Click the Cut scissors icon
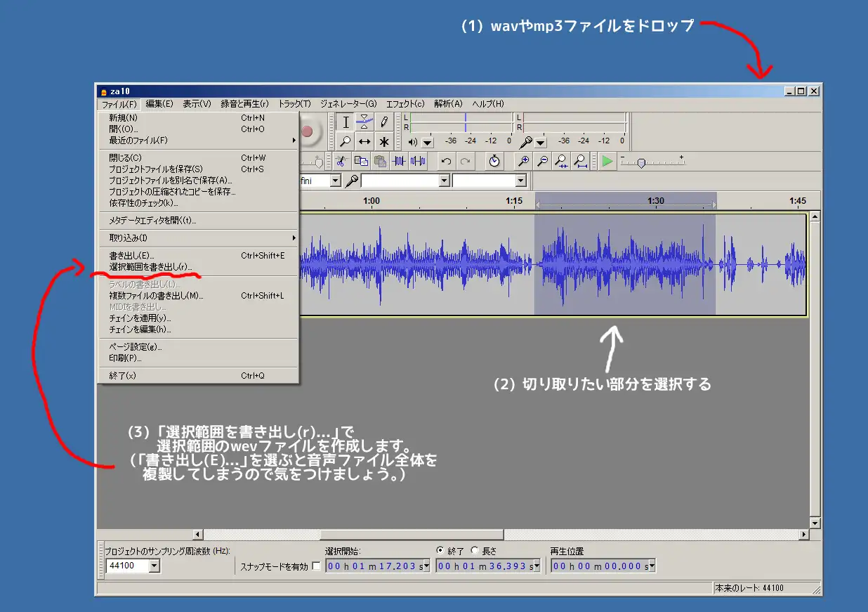The height and width of the screenshot is (612, 868). click(342, 161)
